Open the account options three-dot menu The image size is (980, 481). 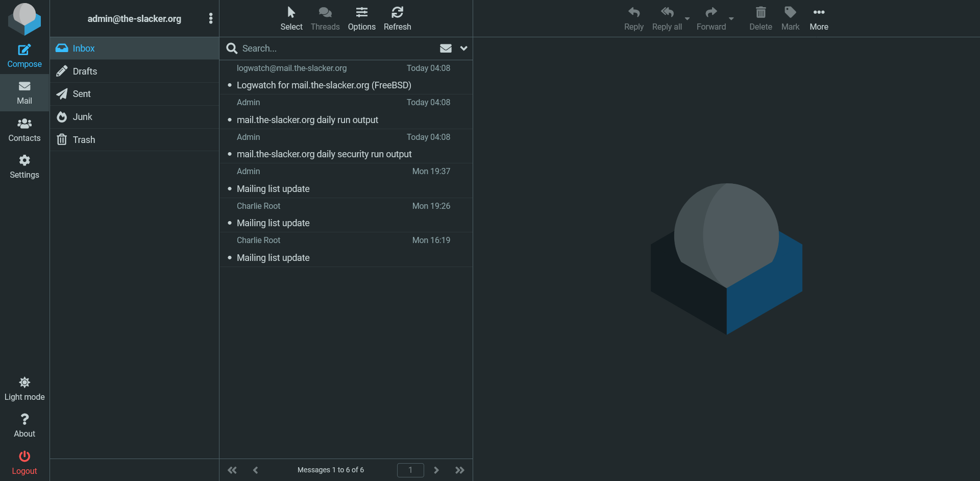[x=210, y=18]
